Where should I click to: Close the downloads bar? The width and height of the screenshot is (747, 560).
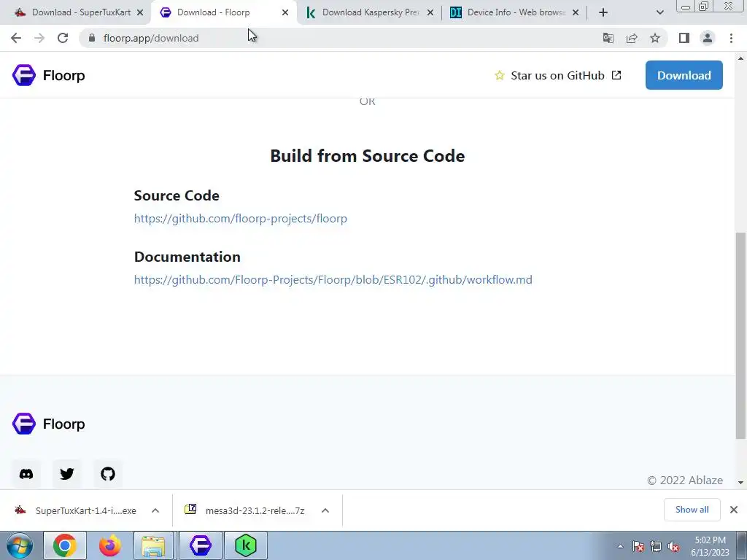pyautogui.click(x=734, y=510)
